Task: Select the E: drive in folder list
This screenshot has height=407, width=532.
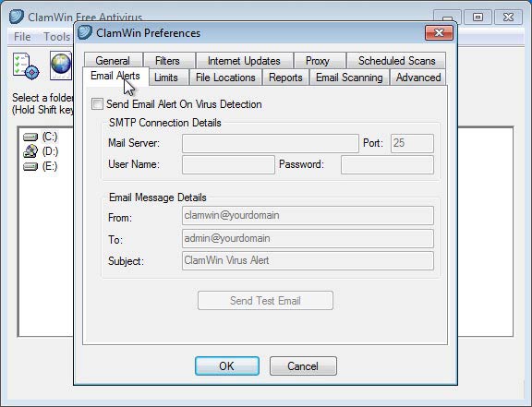Action: (30, 166)
